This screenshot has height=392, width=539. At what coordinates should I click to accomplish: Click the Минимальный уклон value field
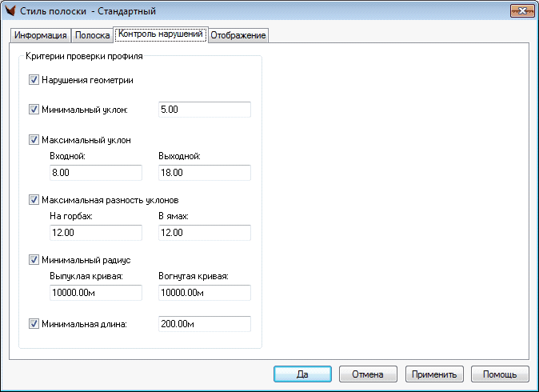(x=204, y=110)
